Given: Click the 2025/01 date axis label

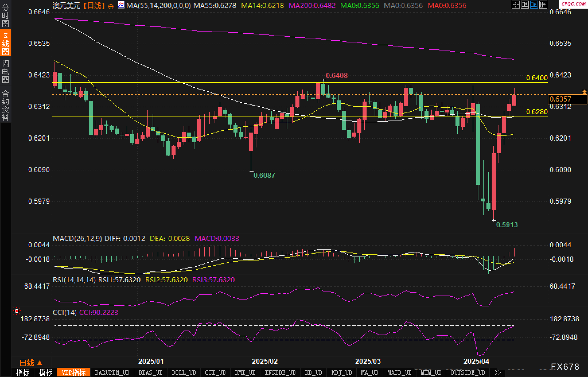Looking at the screenshot, I should 151,361.
